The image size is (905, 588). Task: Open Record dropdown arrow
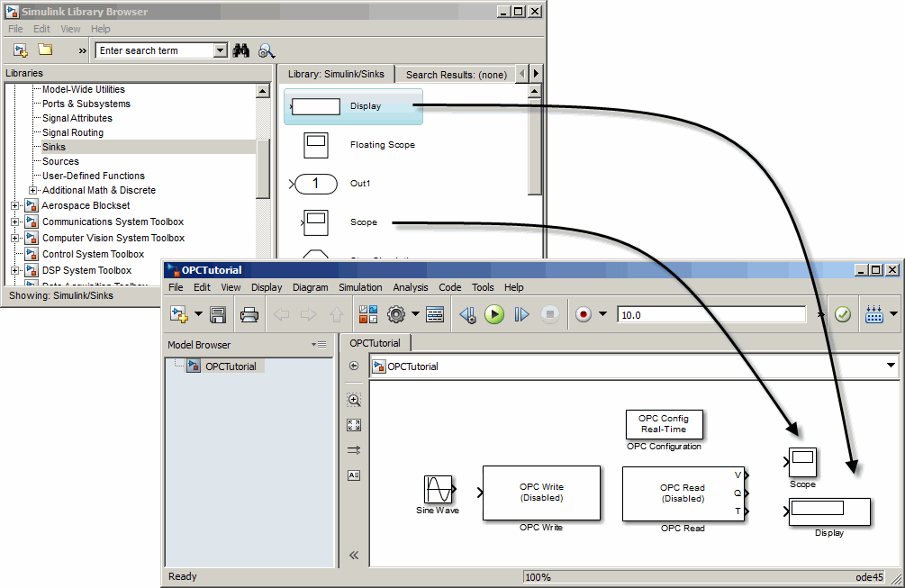[602, 314]
